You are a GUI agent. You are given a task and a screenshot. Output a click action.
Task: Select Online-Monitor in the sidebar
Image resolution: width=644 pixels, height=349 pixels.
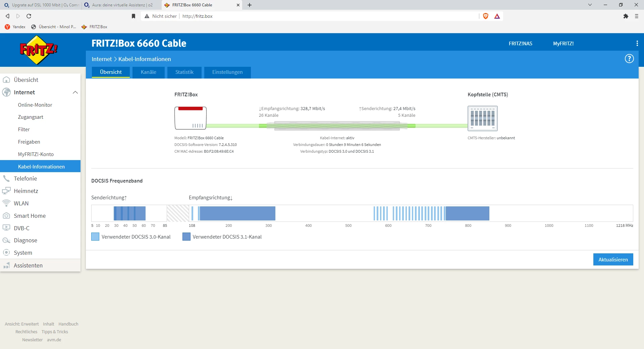[35, 105]
